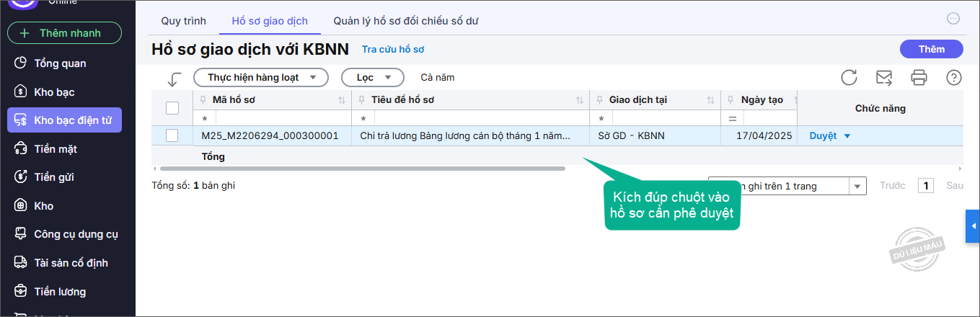
Task: Open the Tài sản cố định icon
Action: [x=21, y=263]
